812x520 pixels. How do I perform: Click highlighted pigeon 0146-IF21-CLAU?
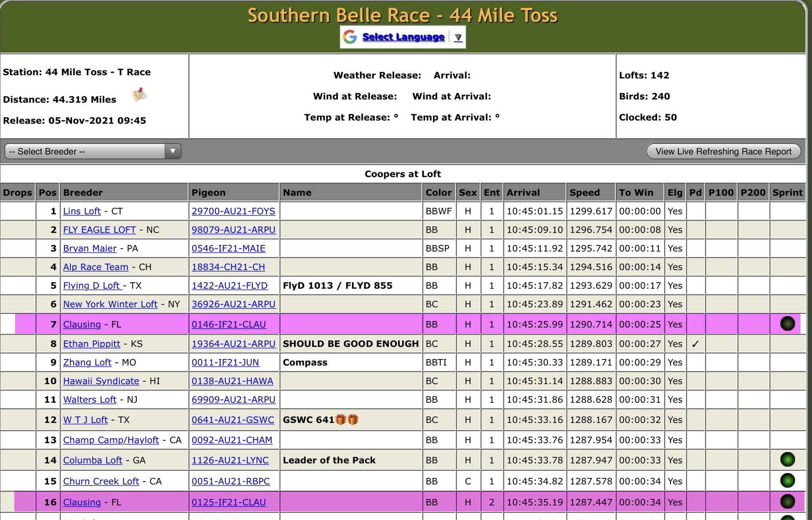click(228, 324)
